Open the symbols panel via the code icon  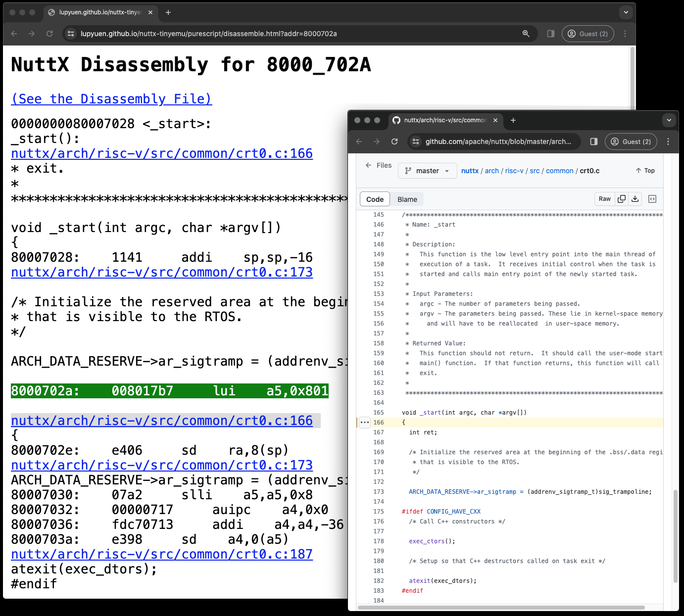(652, 198)
